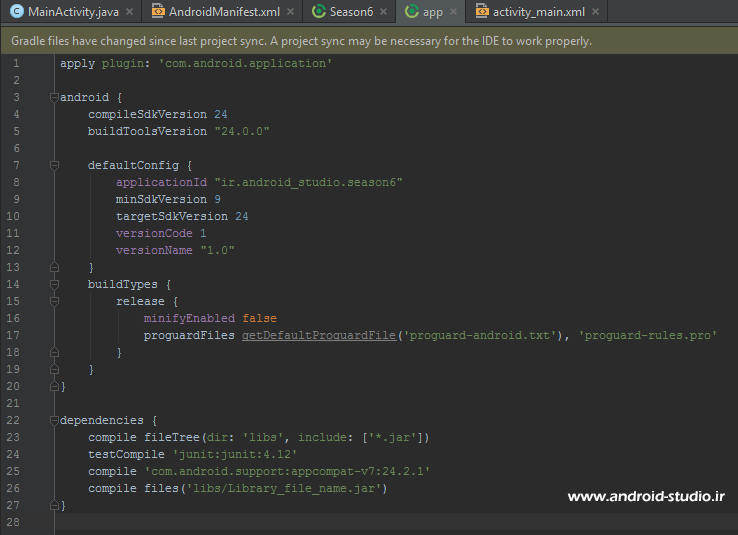Collapse the release block
Image resolution: width=738 pixels, height=535 pixels.
pyautogui.click(x=54, y=302)
